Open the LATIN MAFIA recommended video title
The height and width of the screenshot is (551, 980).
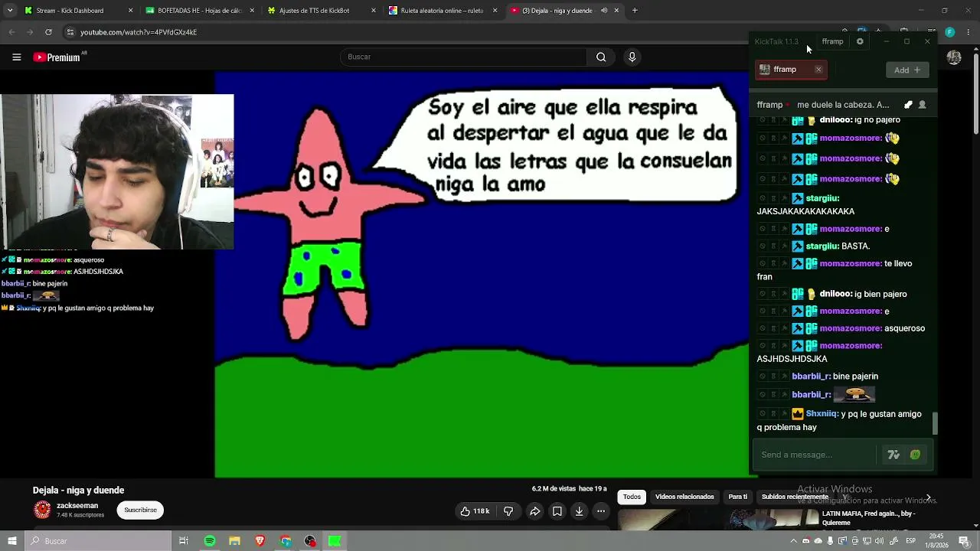point(868,518)
